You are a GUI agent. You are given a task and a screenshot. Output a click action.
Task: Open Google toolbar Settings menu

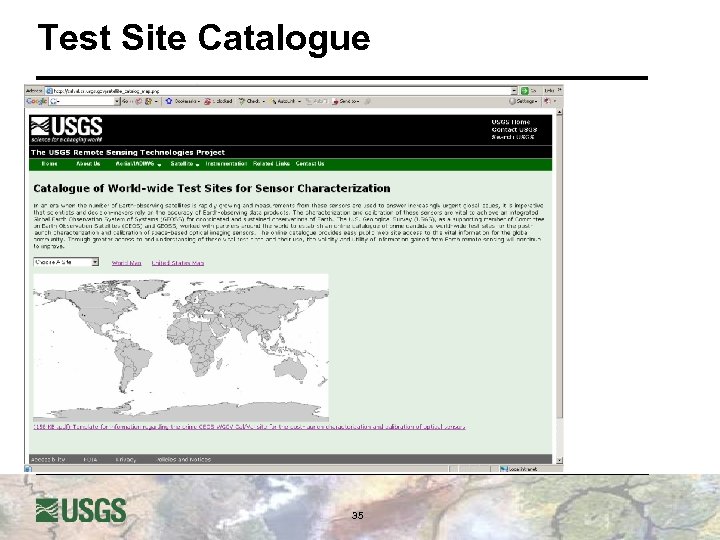523,101
